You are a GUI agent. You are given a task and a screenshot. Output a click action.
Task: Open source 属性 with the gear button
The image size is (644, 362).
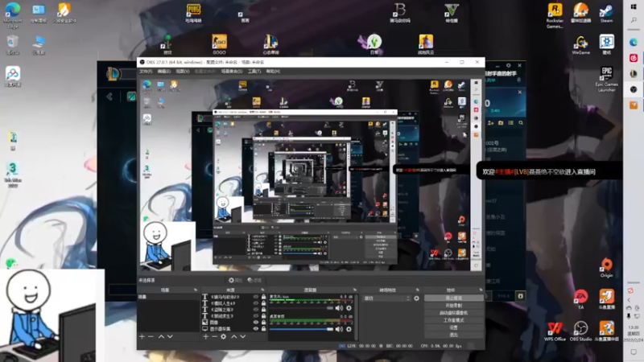pyautogui.click(x=235, y=280)
